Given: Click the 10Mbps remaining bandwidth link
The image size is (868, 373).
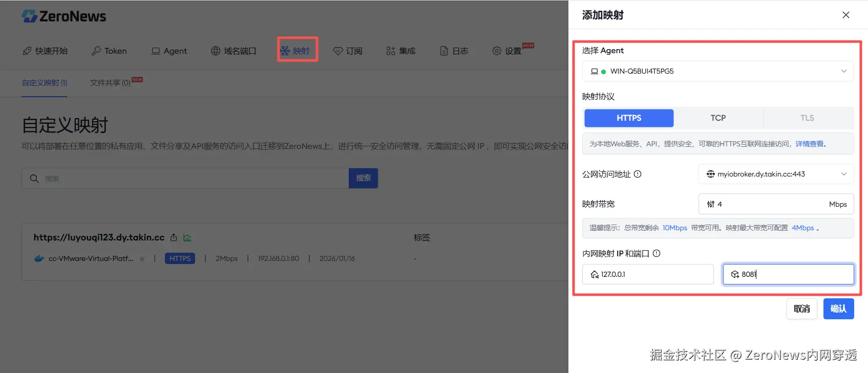Looking at the screenshot, I should pyautogui.click(x=675, y=228).
